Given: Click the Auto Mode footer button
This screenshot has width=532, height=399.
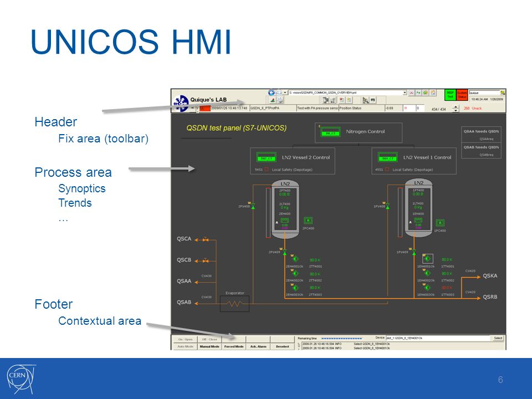Looking at the screenshot, I should pyautogui.click(x=185, y=346).
